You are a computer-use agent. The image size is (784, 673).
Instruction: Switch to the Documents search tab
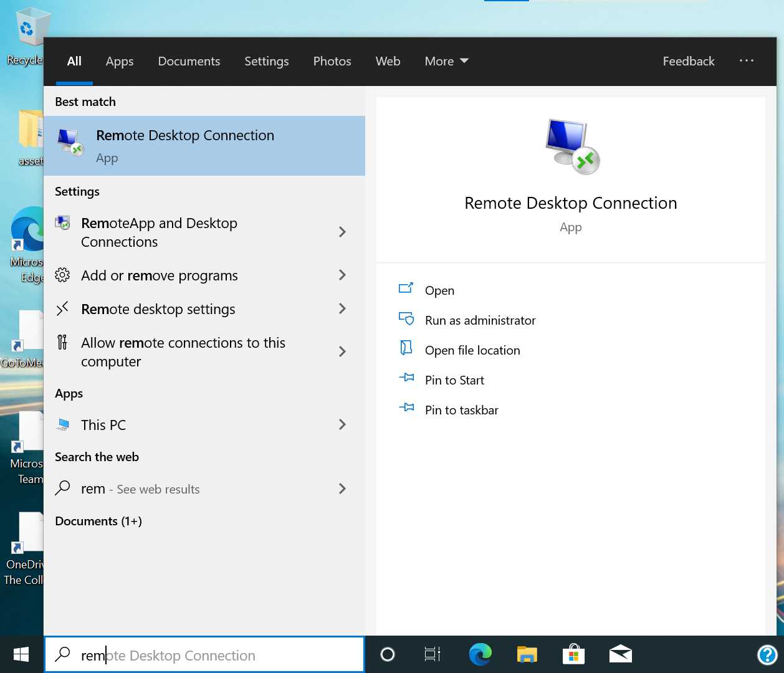[x=189, y=61]
